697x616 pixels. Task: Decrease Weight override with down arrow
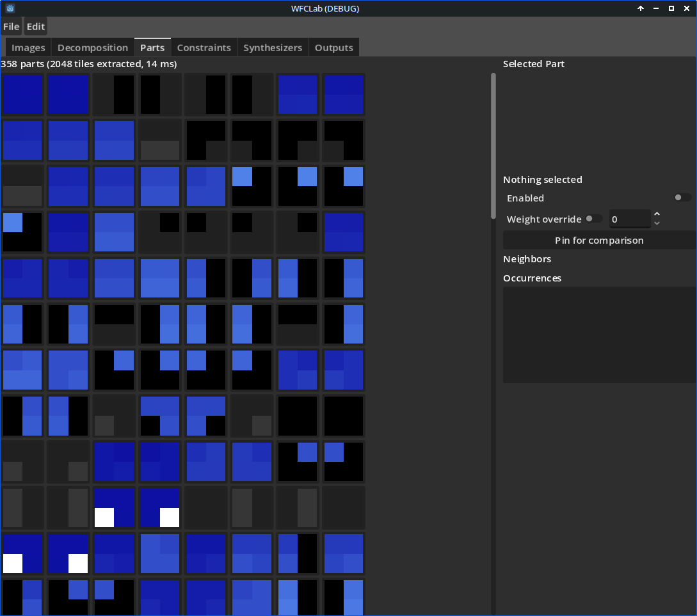click(657, 223)
